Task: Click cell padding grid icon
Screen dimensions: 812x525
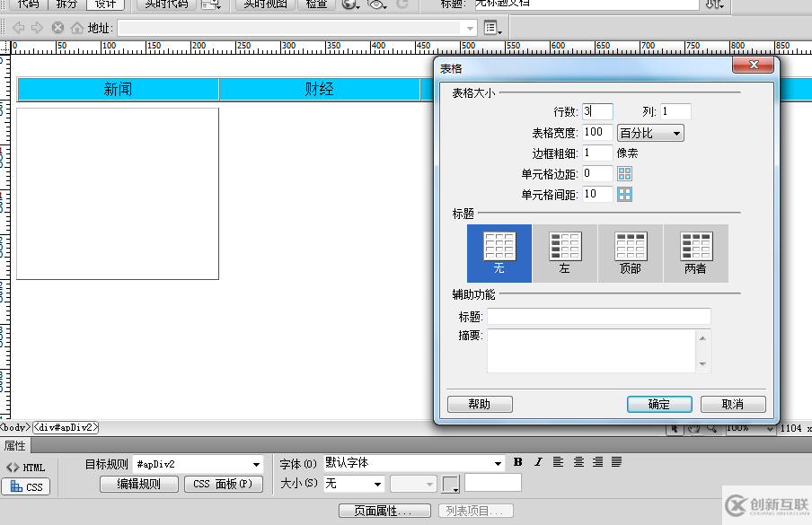Action: (624, 174)
